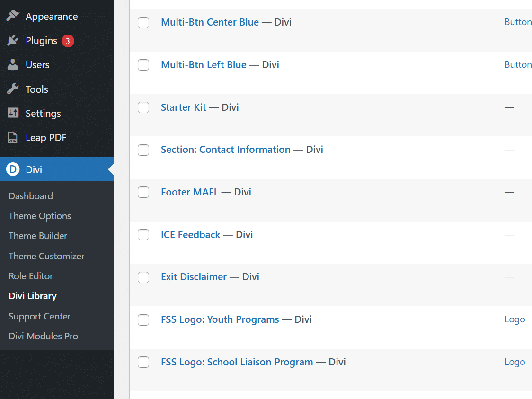Check the Multi-Btn Center Blue checkbox
This screenshot has width=532, height=399.
(143, 23)
